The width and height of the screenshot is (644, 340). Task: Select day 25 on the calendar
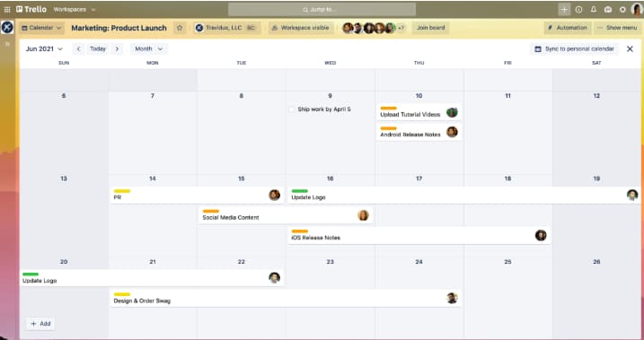(507, 262)
